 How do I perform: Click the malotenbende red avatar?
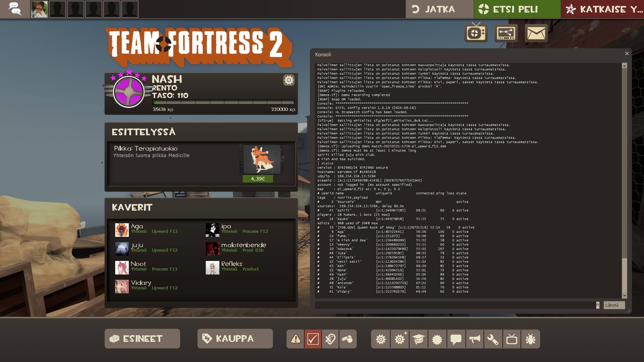(212, 249)
